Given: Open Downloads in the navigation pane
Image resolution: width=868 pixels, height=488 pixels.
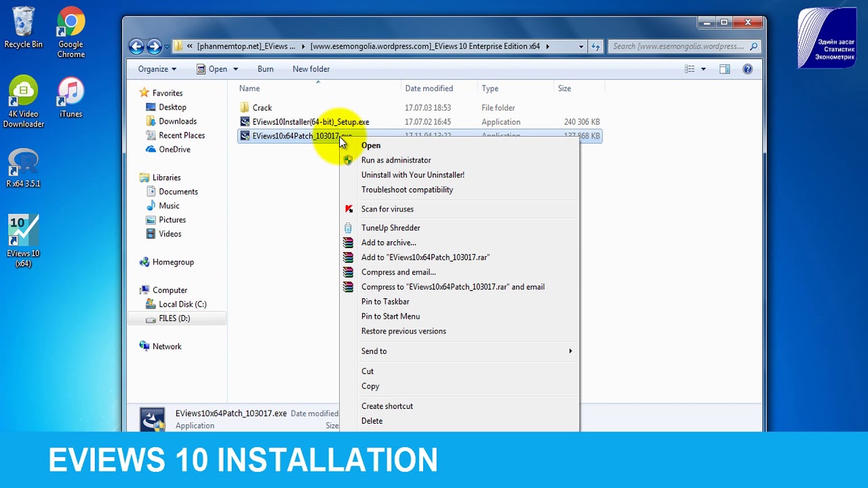Looking at the screenshot, I should (178, 121).
